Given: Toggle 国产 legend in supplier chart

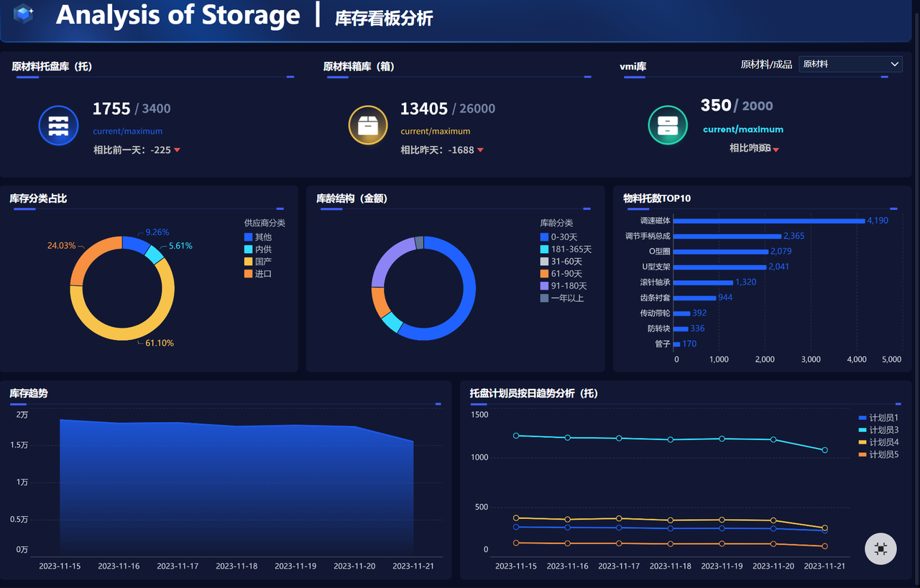Looking at the screenshot, I should [x=258, y=262].
